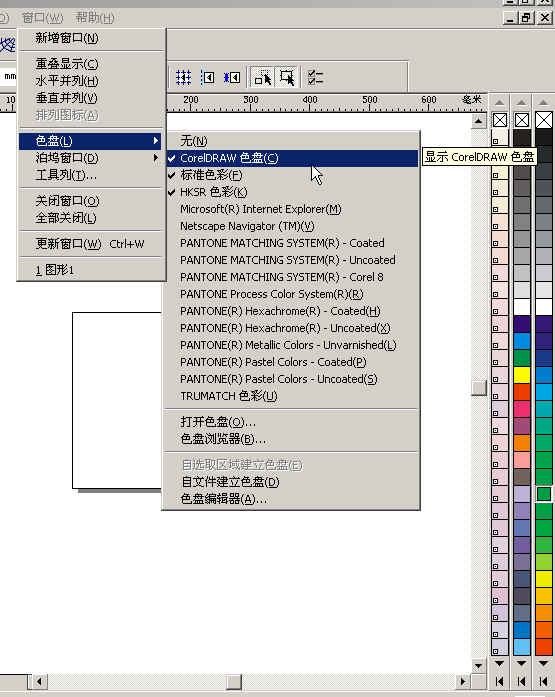
Task: Choose 垂直并列(V) tile option
Action: pos(90,98)
